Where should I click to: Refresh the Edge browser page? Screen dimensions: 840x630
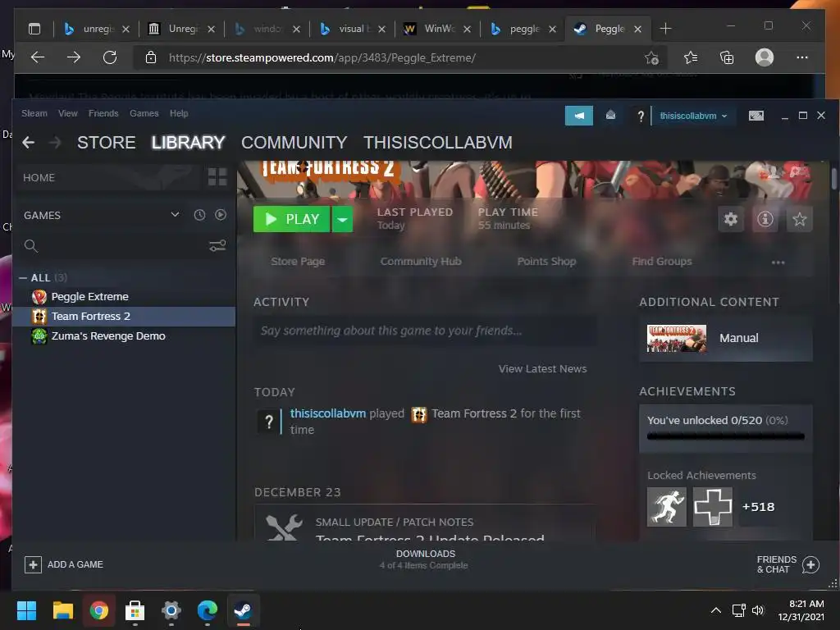click(x=110, y=57)
